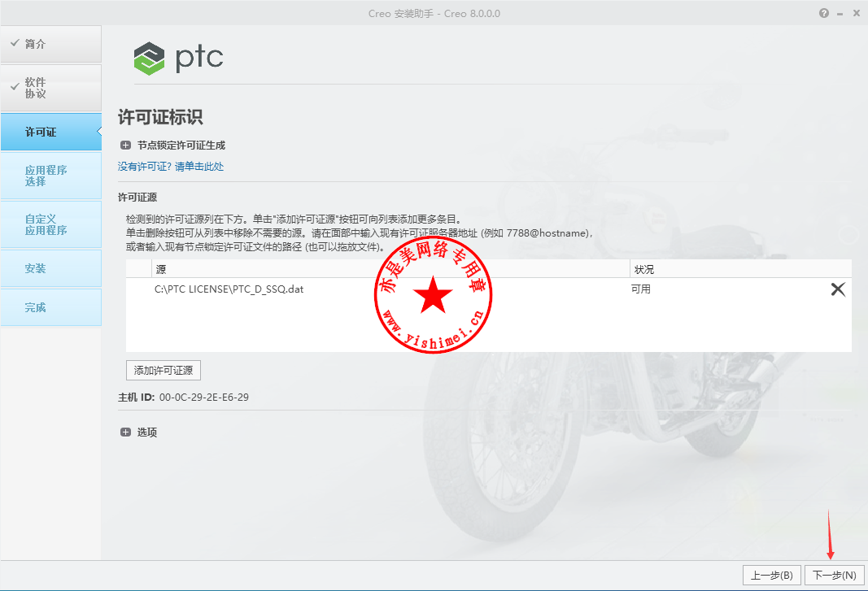Minimize the Creo installer window
868x591 pixels.
point(840,14)
